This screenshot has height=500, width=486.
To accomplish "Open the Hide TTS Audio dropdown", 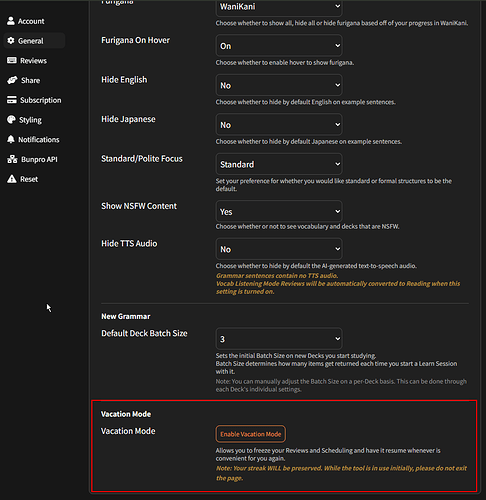I will point(279,249).
